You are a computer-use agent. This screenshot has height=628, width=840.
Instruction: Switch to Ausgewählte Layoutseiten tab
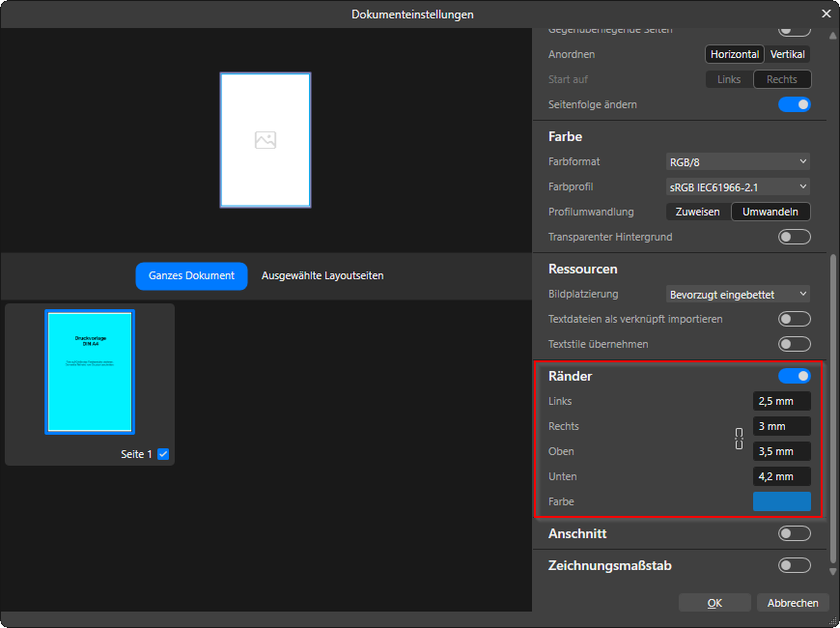pos(322,275)
